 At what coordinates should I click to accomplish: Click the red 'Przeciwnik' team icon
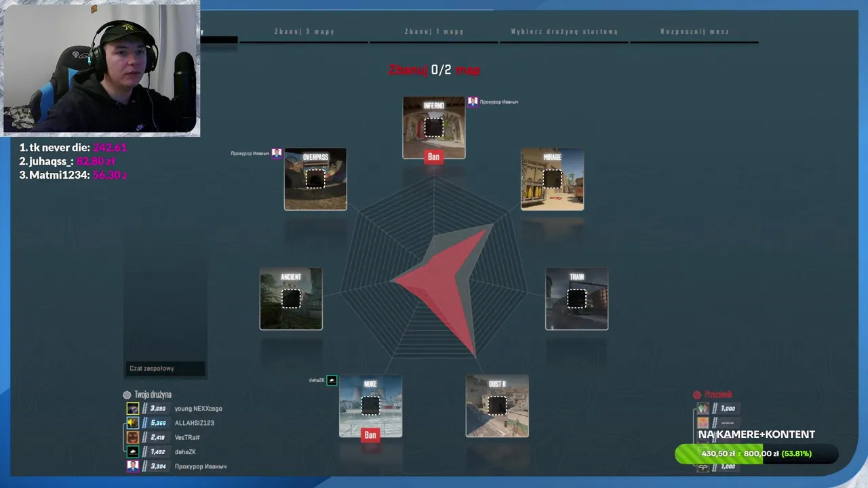(697, 394)
